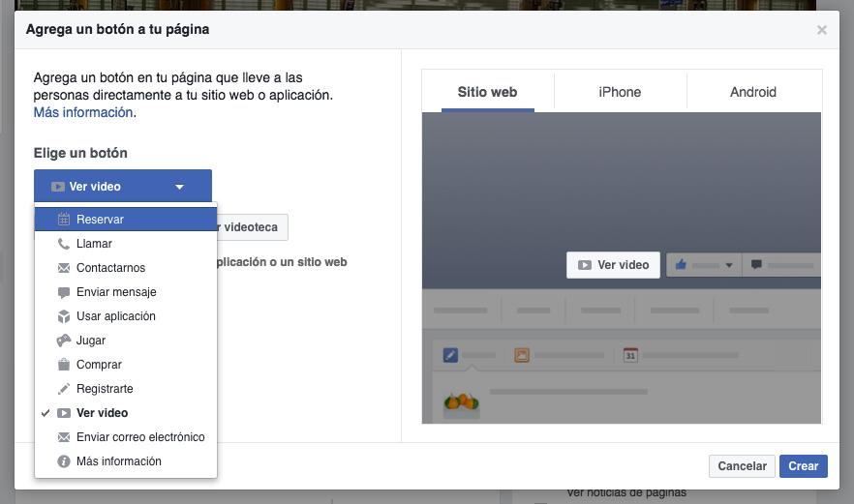Image resolution: width=854 pixels, height=504 pixels.
Task: Click the pencil icon beside Registrarte
Action: (x=64, y=389)
